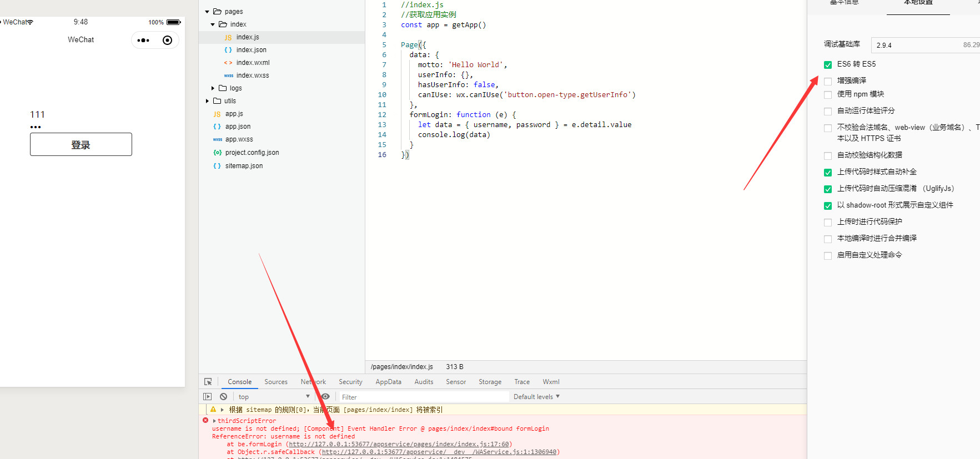Expand the utils folder
The image size is (980, 459).
pyautogui.click(x=207, y=101)
